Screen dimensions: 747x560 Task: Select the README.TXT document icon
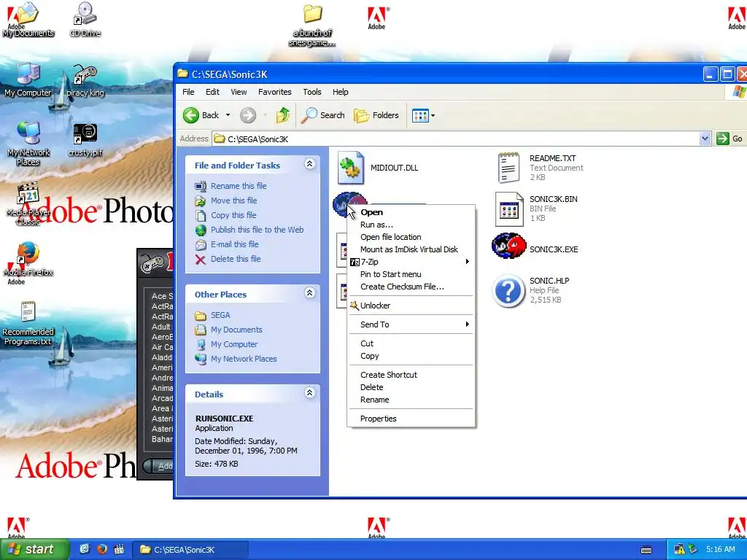tap(508, 168)
